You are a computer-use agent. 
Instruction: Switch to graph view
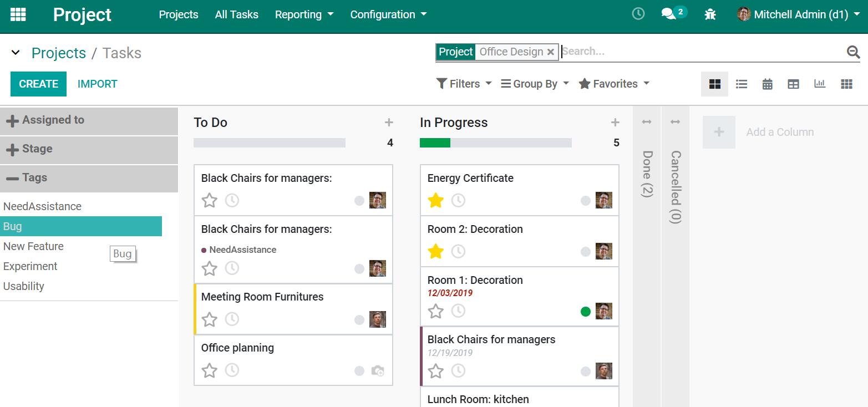pos(819,84)
